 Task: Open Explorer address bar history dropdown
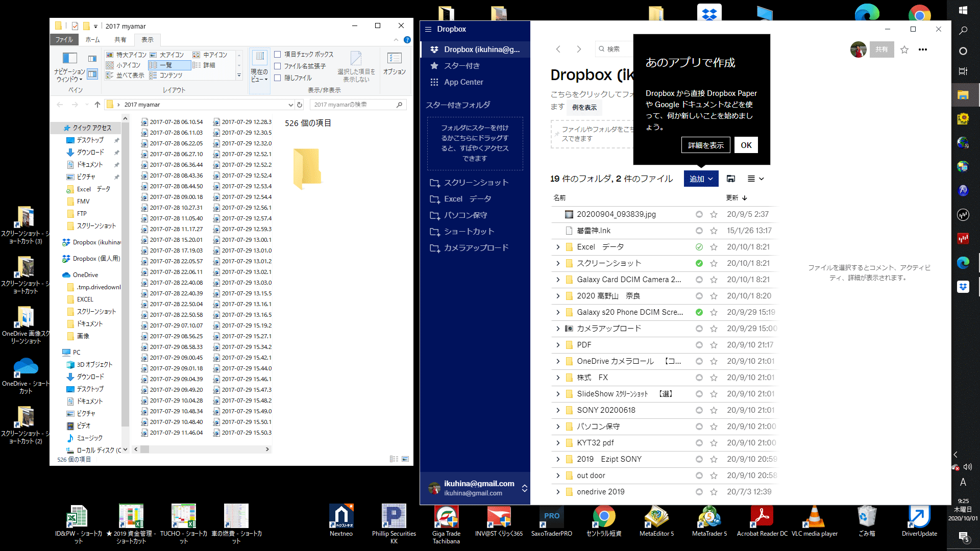pos(290,105)
